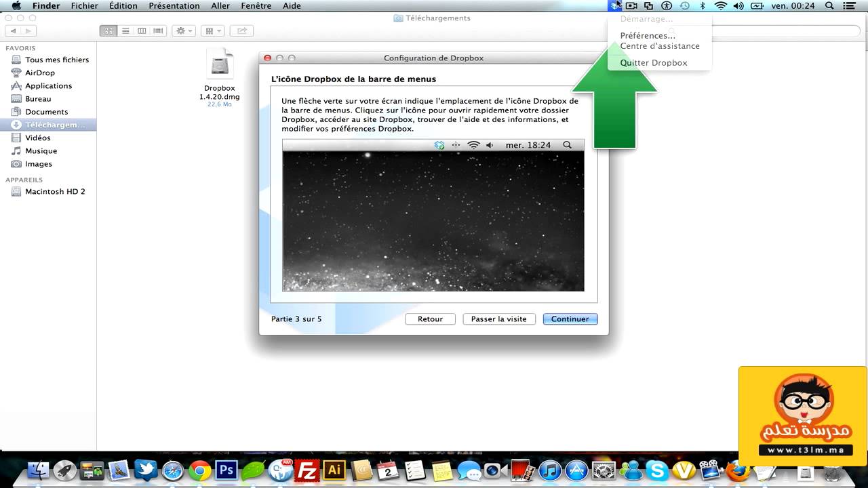Open the Dropbox 1.4.20.dmg file icon
Screen dimensions: 868x488
coord(220,64)
